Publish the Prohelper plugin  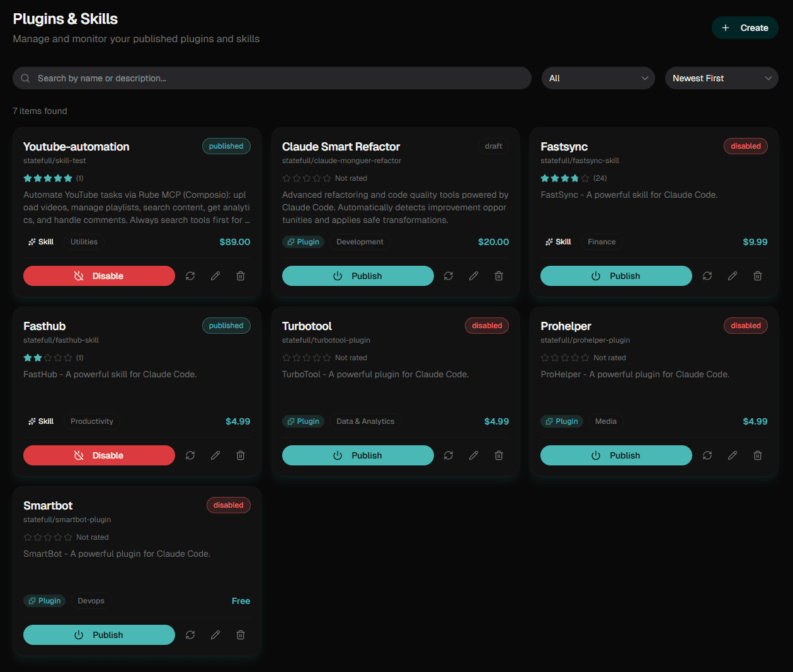(x=616, y=455)
